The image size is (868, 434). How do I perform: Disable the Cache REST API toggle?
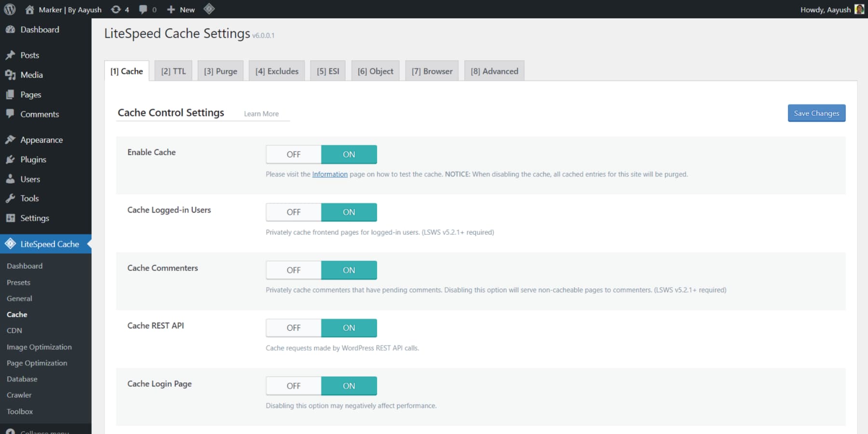[x=293, y=327]
